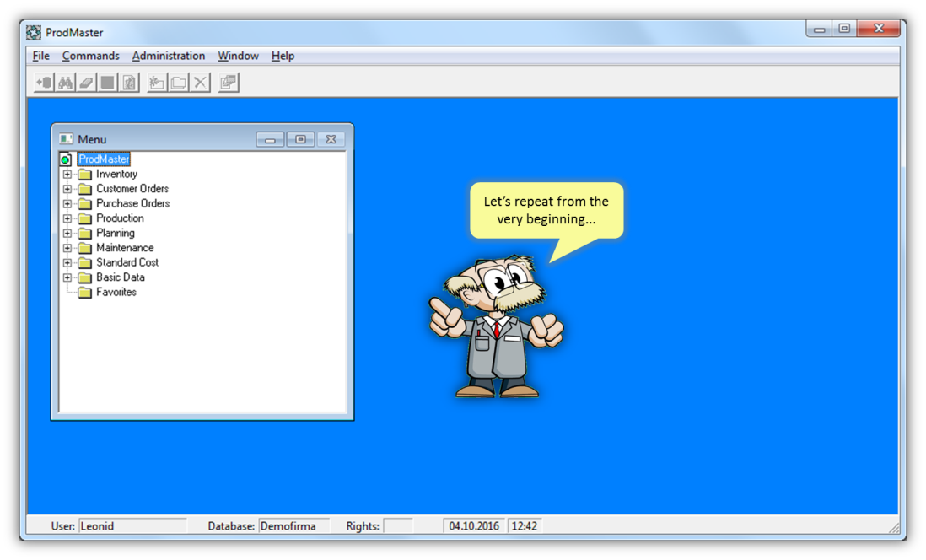
Task: Minimize the Menu child window
Action: tap(270, 139)
